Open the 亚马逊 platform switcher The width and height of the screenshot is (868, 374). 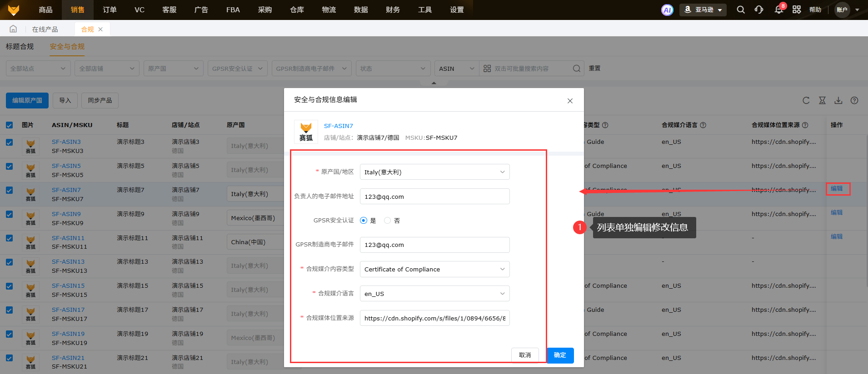tap(703, 10)
